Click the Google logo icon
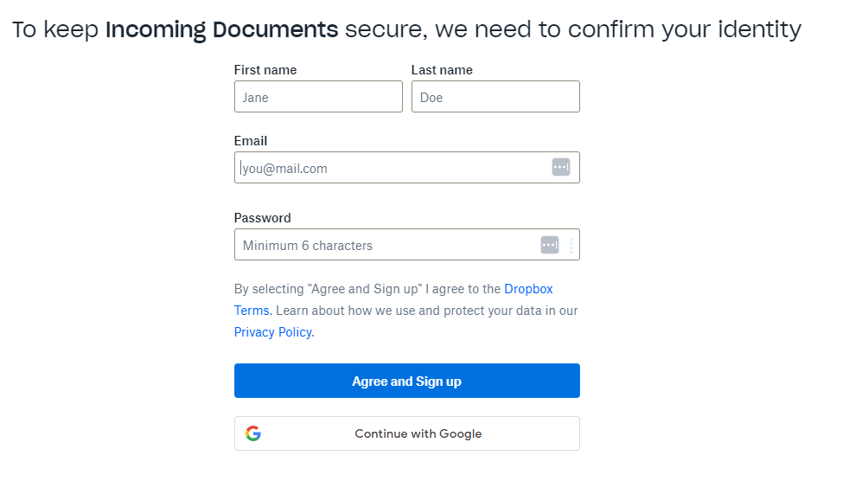This screenshot has width=868, height=494. (252, 433)
